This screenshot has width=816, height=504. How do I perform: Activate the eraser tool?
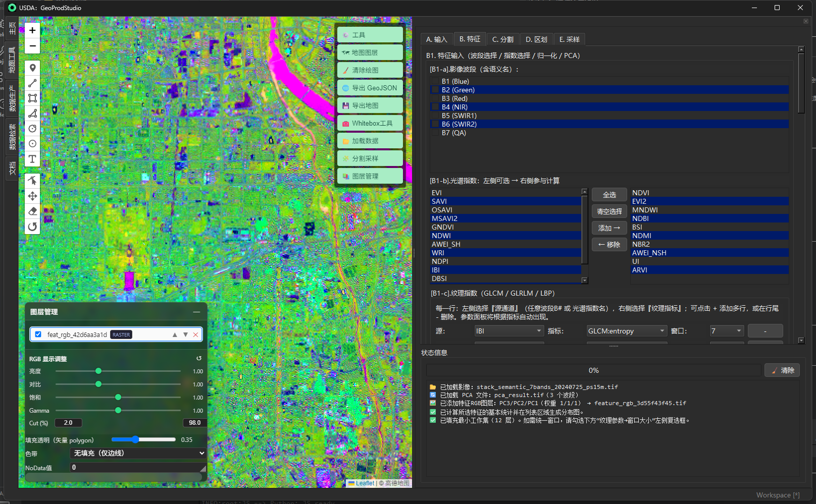(x=32, y=211)
